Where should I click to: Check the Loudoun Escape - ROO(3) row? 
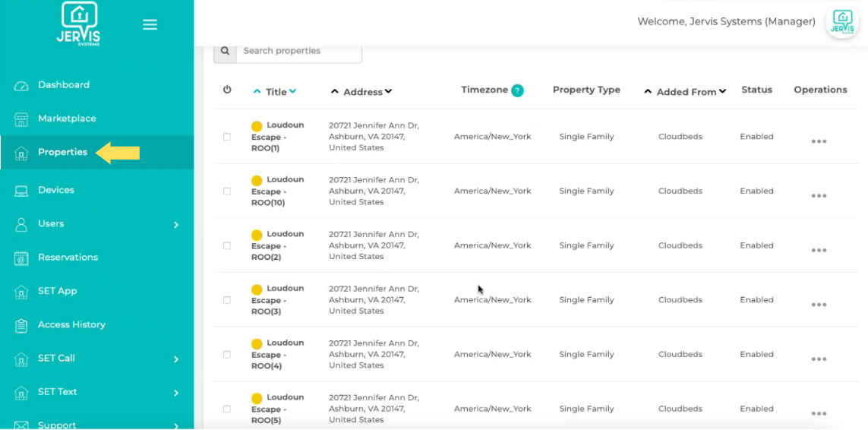tap(227, 300)
